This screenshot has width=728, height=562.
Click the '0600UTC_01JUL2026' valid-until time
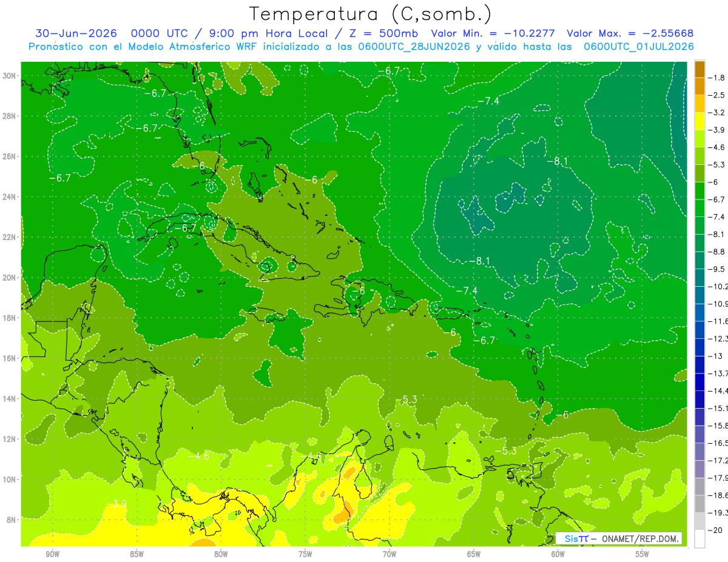pos(639,47)
